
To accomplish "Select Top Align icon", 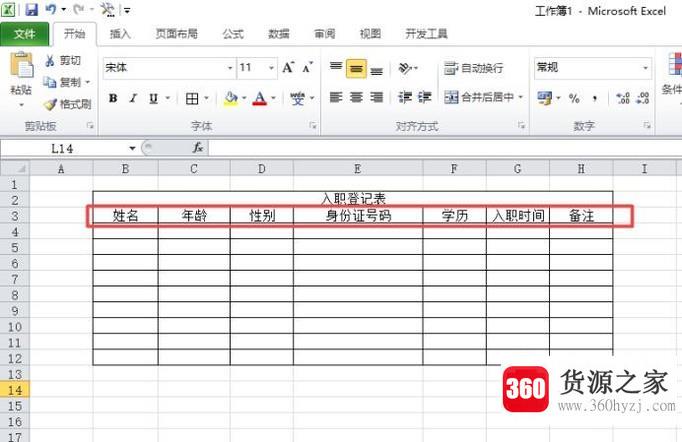I will click(x=336, y=67).
